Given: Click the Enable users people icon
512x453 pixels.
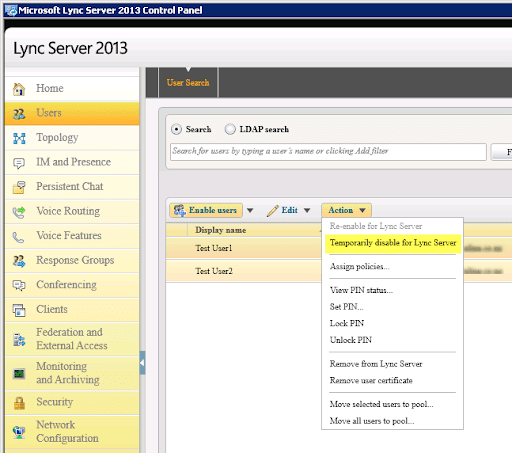Looking at the screenshot, I should point(180,210).
